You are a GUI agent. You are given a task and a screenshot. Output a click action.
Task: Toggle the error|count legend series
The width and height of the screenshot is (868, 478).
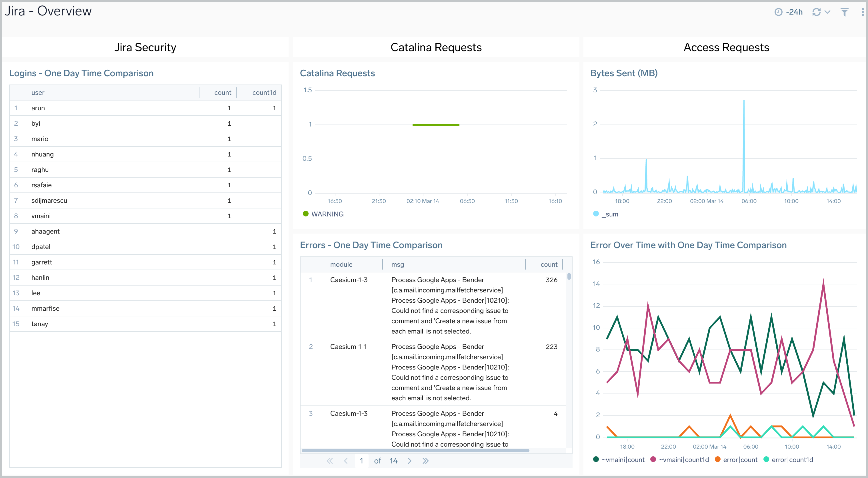(736, 460)
